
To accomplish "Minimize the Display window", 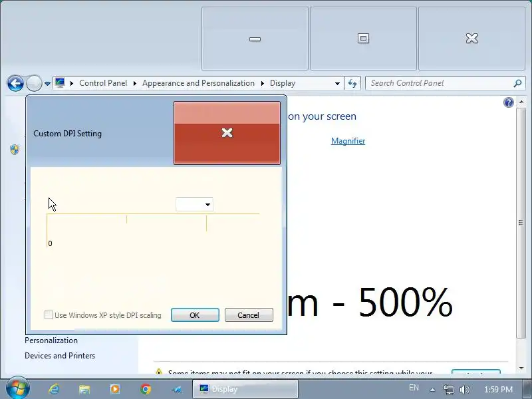I will [x=255, y=39].
